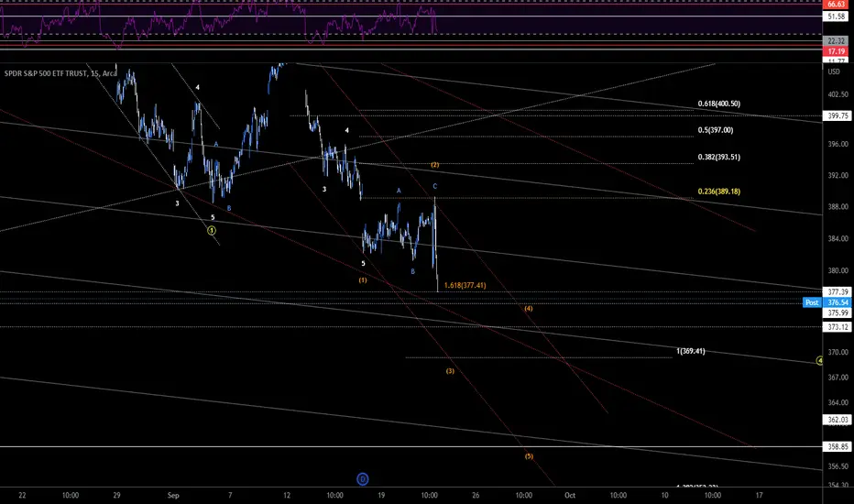Select the 0.5(397.00) Fibonacci label
854x504 pixels.
[715, 130]
